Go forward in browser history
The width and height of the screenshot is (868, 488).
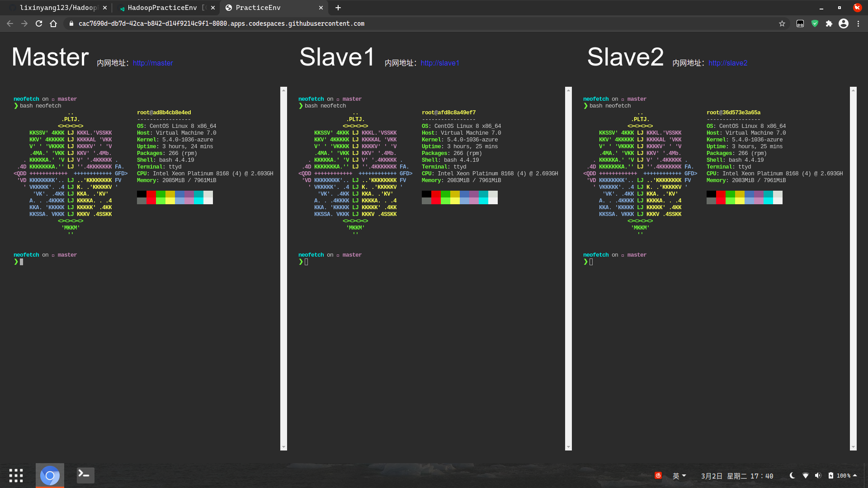coord(24,23)
